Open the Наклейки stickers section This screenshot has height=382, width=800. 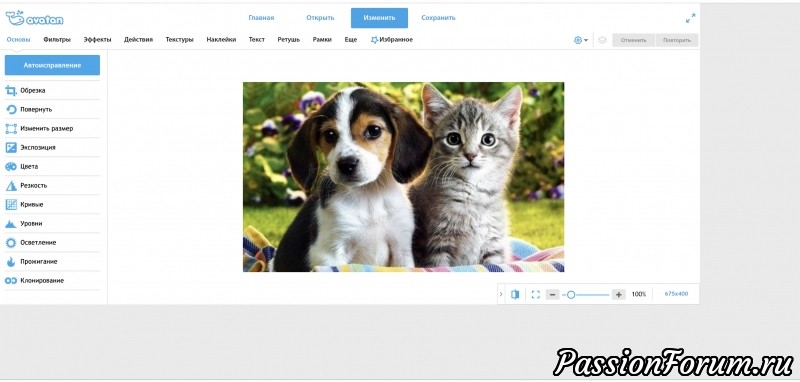[x=221, y=39]
